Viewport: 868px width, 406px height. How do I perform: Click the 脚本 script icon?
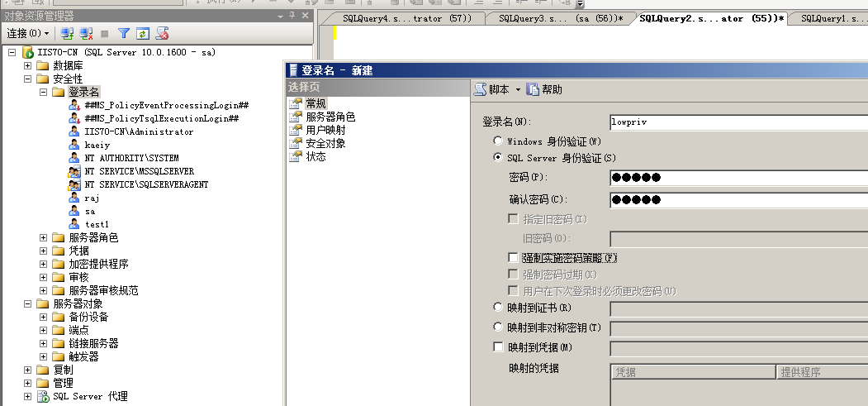[480, 89]
